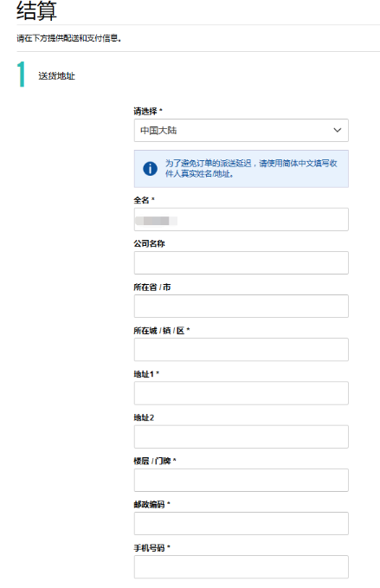This screenshot has height=588, width=380.
Task: Click the 邮政编码 input box
Action: (242, 524)
